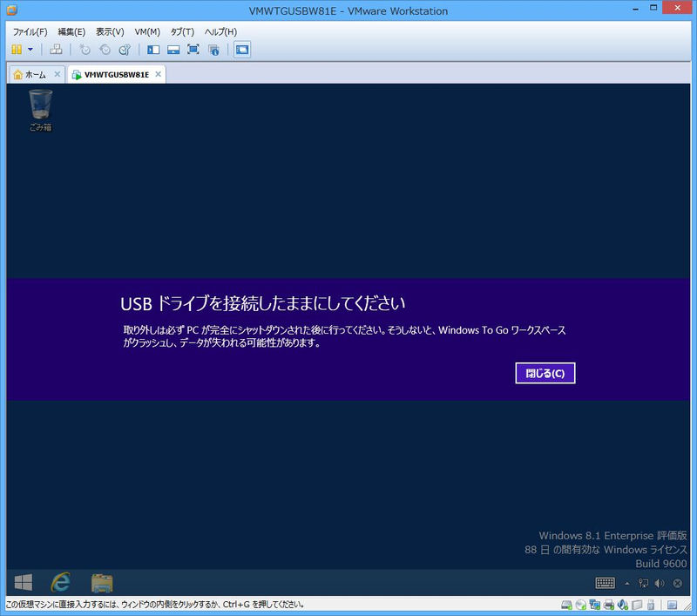
Task: Open the 表示(V) menu
Action: click(x=110, y=32)
